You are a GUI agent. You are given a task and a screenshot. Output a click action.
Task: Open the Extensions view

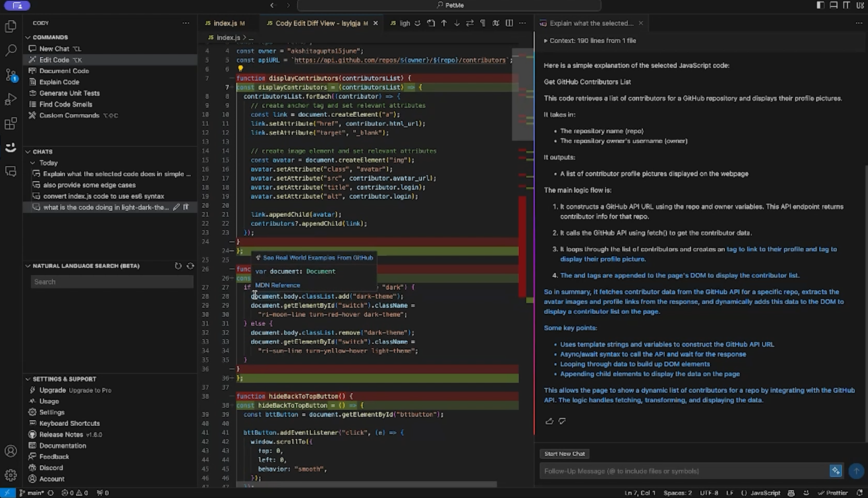[x=11, y=123]
